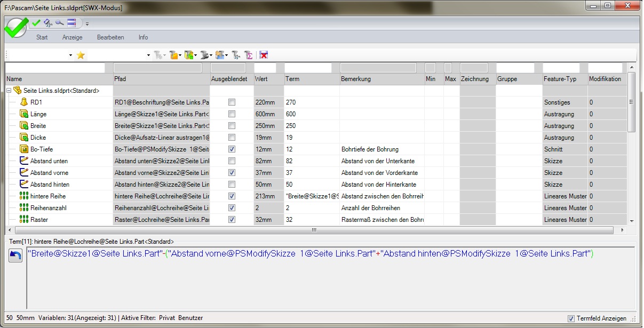Image resolution: width=644 pixels, height=328 pixels.
Task: Click the Bemerkung column header
Action: click(381, 79)
